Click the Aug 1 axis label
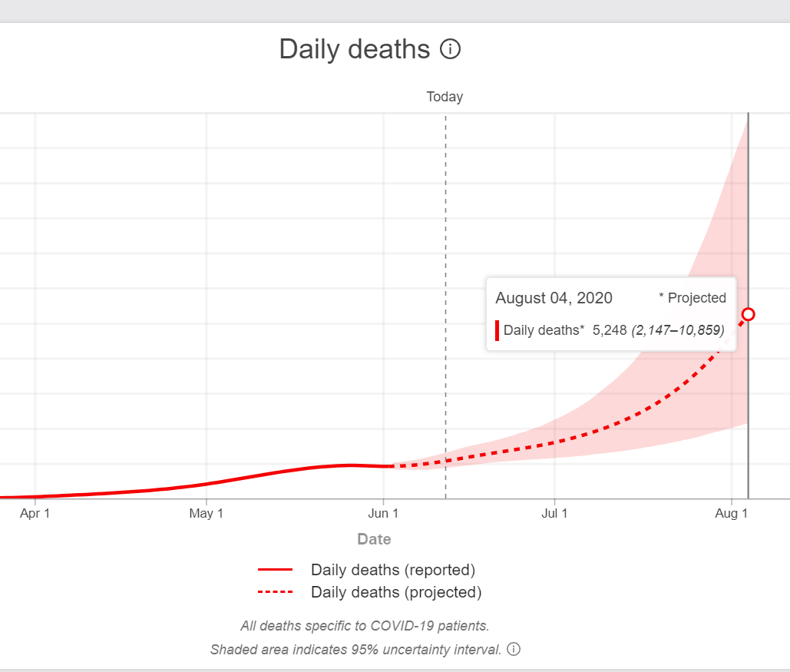 (731, 513)
